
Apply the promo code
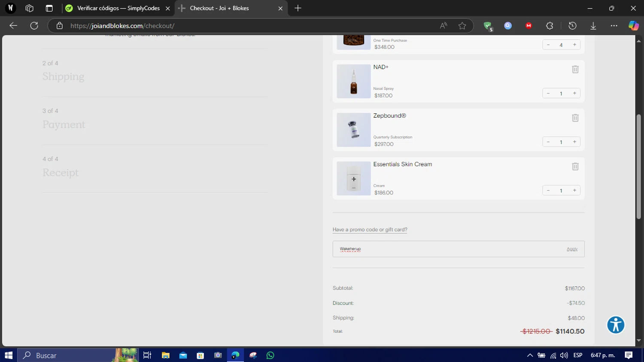point(572,249)
